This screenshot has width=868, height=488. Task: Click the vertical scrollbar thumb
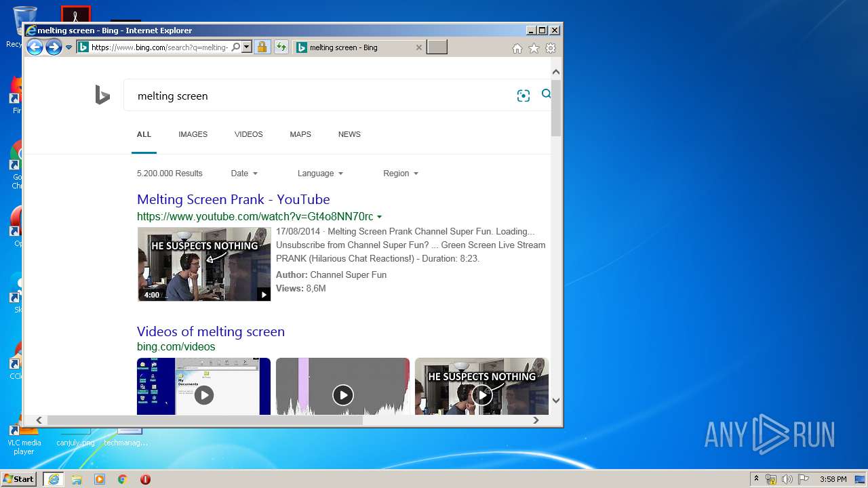[x=556, y=108]
